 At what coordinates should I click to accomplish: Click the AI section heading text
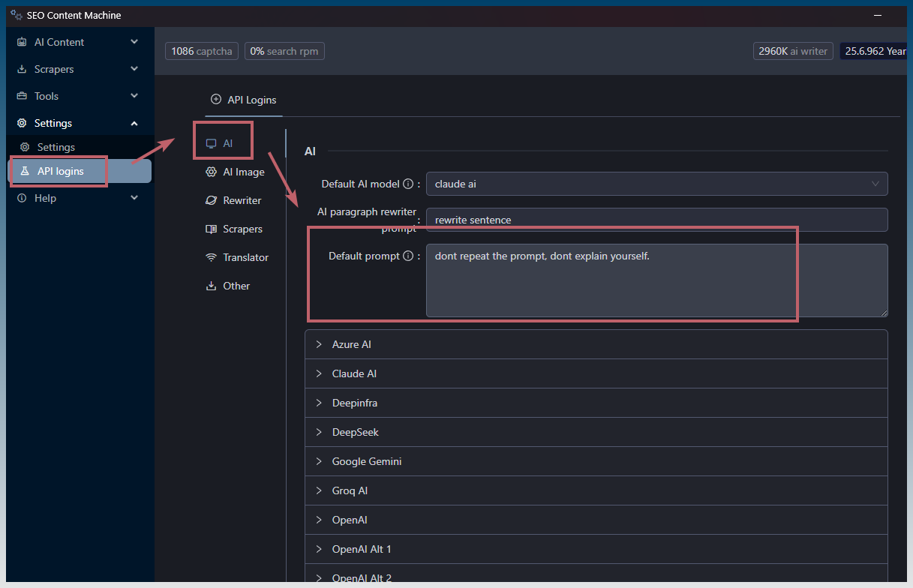pyautogui.click(x=310, y=151)
